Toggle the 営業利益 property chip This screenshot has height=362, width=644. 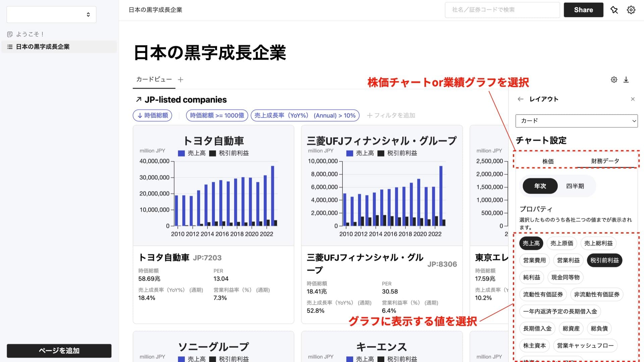(x=568, y=260)
